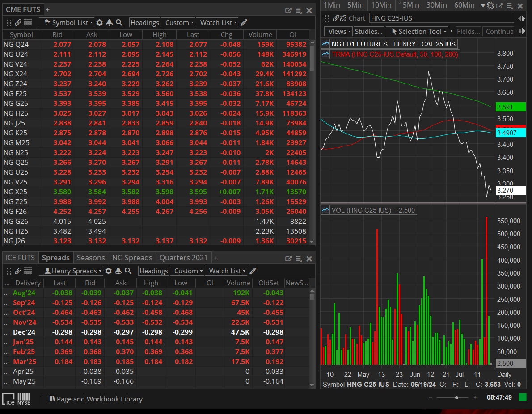Click the zoom out minus in the bottom bar
The image size is (532, 414).
(430, 397)
